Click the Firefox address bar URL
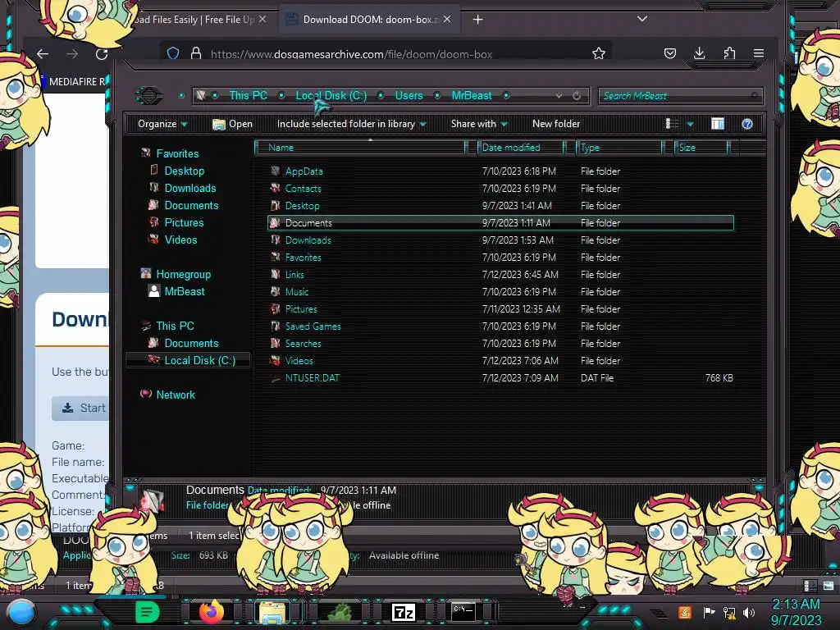The width and height of the screenshot is (840, 630). coord(351,54)
